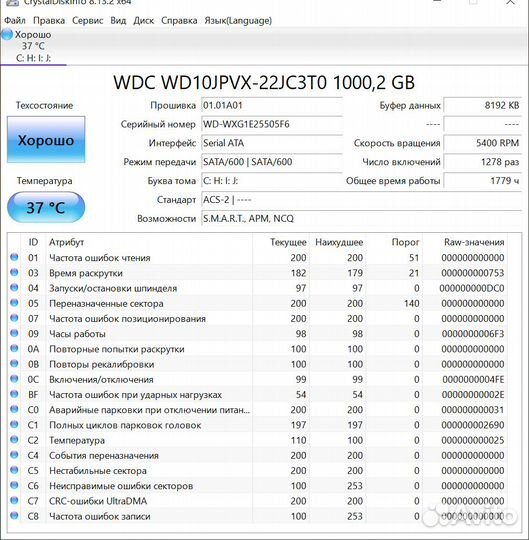Open the Справка menu

point(179,21)
